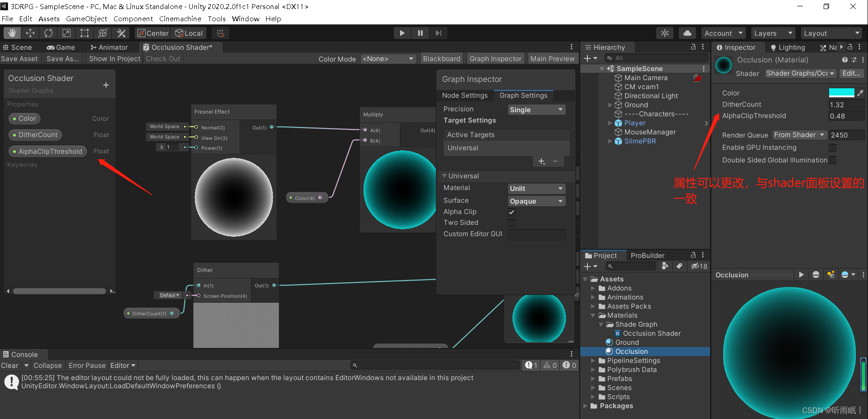The height and width of the screenshot is (419, 868).
Task: Add a new shader property with plus
Action: [x=106, y=85]
